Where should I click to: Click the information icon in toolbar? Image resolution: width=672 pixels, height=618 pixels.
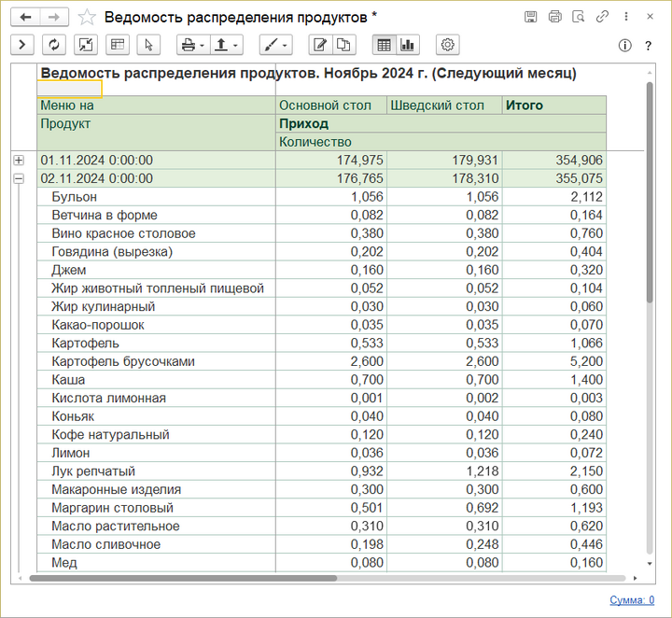(x=625, y=45)
